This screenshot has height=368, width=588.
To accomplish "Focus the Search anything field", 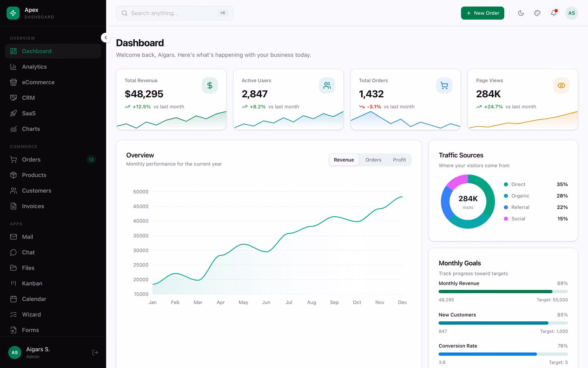I will 175,13.
